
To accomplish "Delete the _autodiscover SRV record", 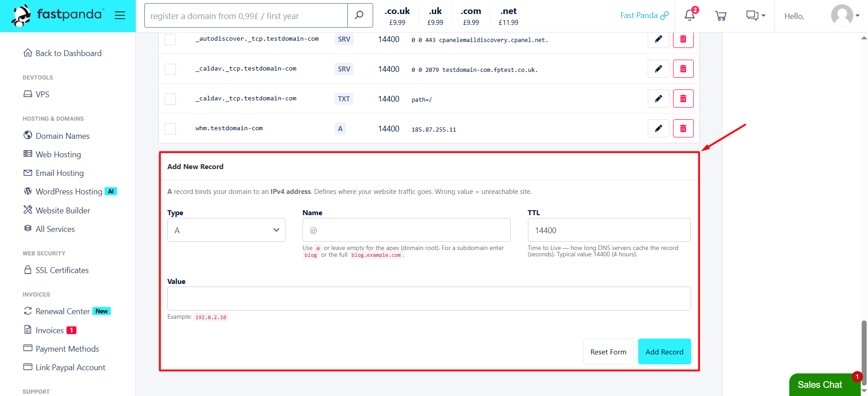I will (683, 39).
